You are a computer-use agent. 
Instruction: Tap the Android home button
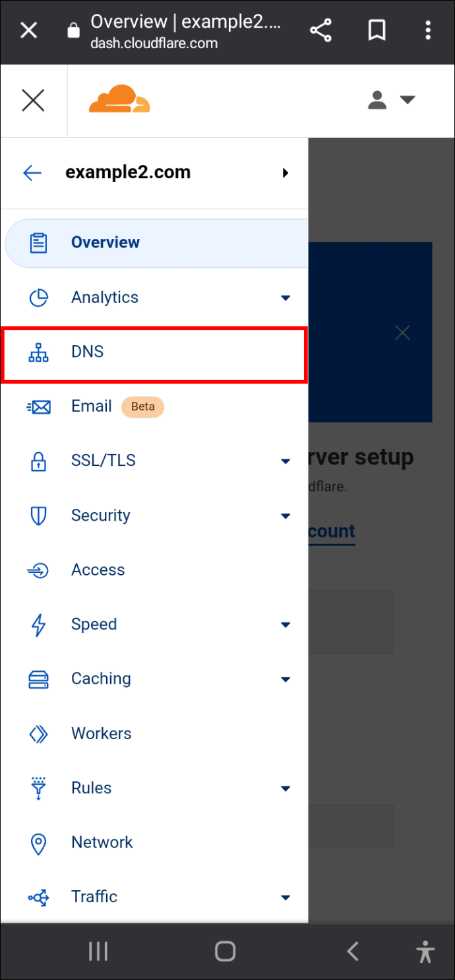pos(226,951)
